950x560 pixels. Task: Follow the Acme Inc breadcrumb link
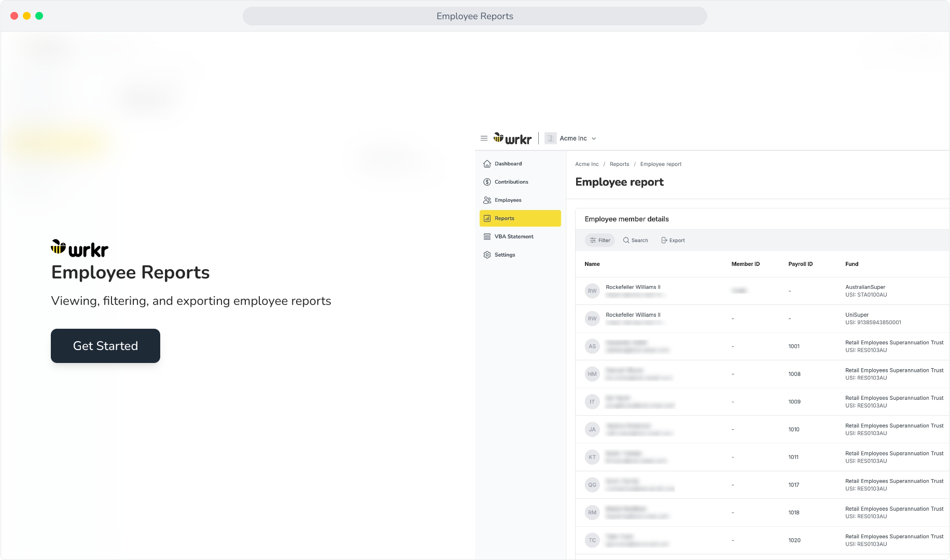pos(586,164)
